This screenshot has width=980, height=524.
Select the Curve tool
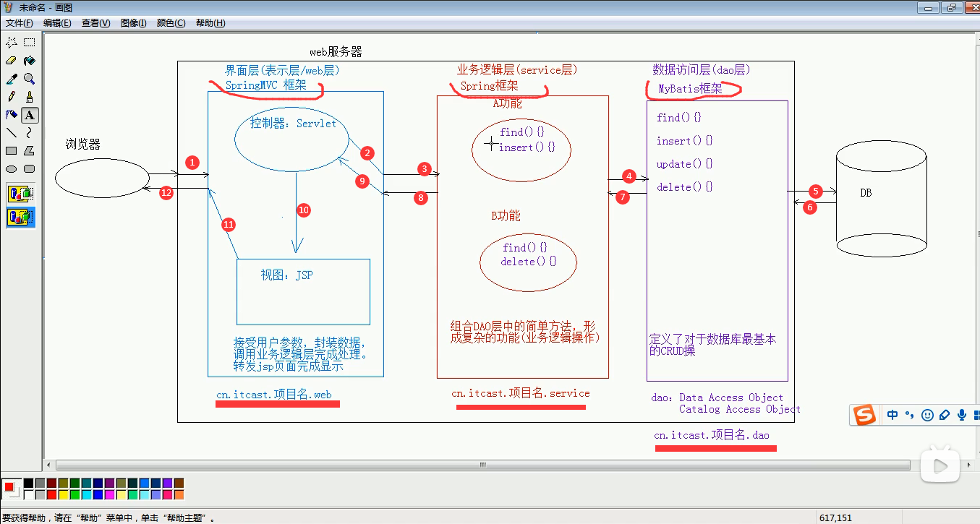[30, 132]
